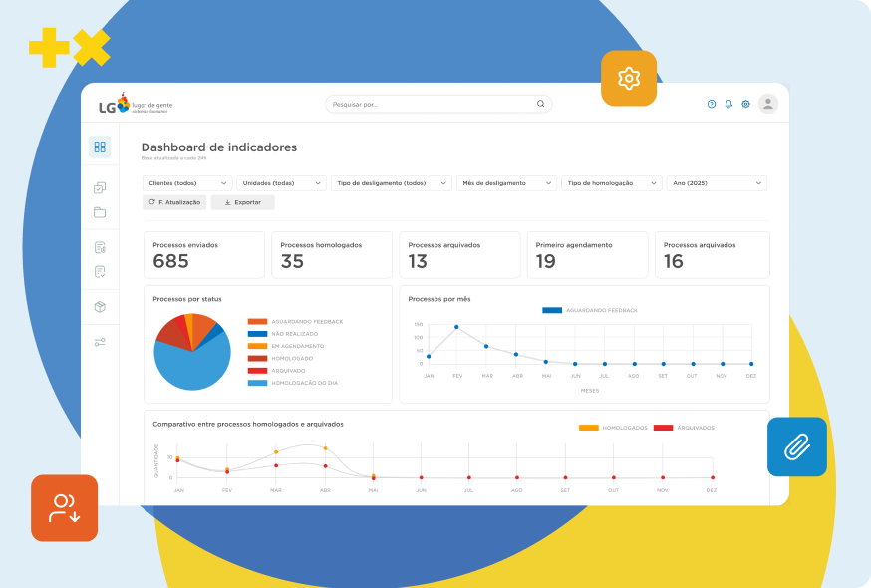Expand the Unidades (todas) dropdown
Screen dimensions: 871x588
point(281,183)
